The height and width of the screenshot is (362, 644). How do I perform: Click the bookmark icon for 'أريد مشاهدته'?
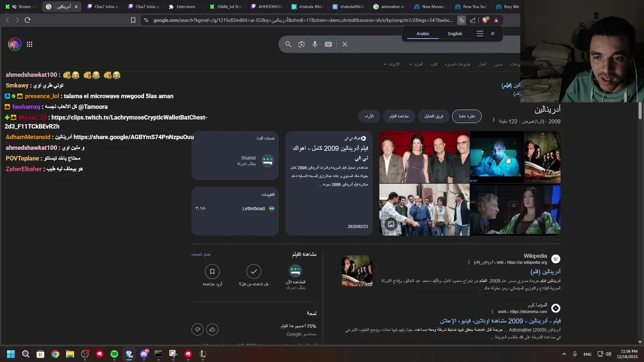coord(212,271)
